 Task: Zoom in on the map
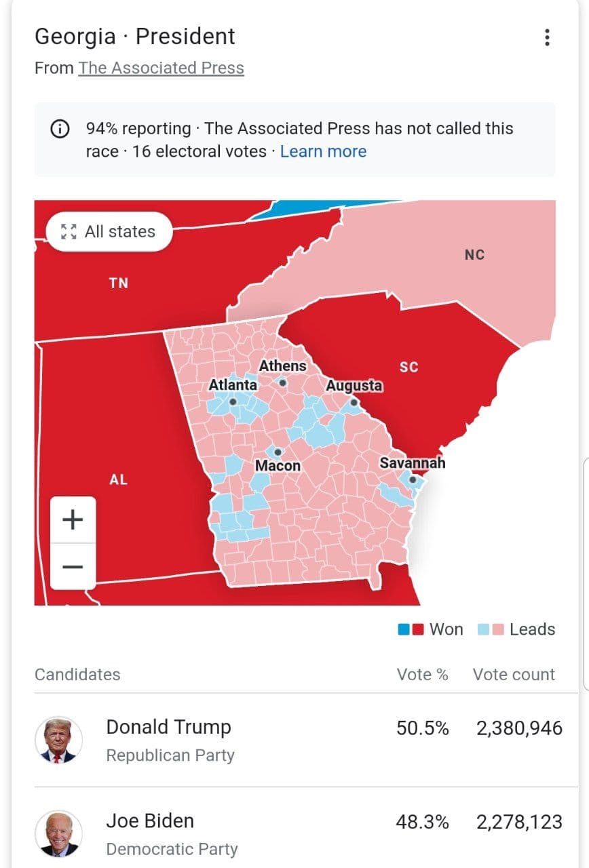73,520
